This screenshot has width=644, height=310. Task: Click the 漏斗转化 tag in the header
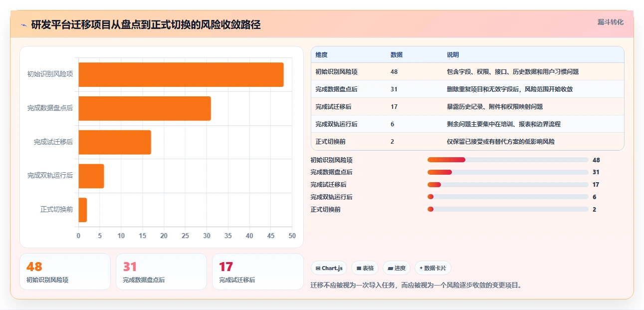611,22
